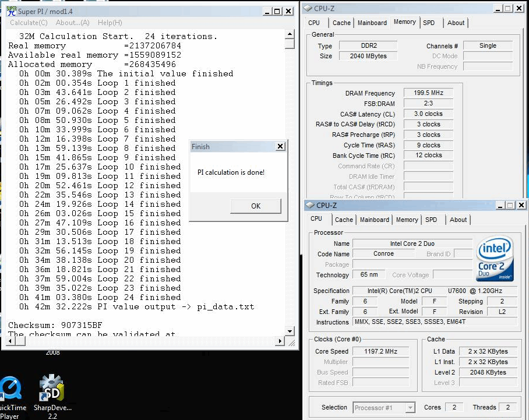Minimize the upper CPU-Z window

(x=498, y=8)
